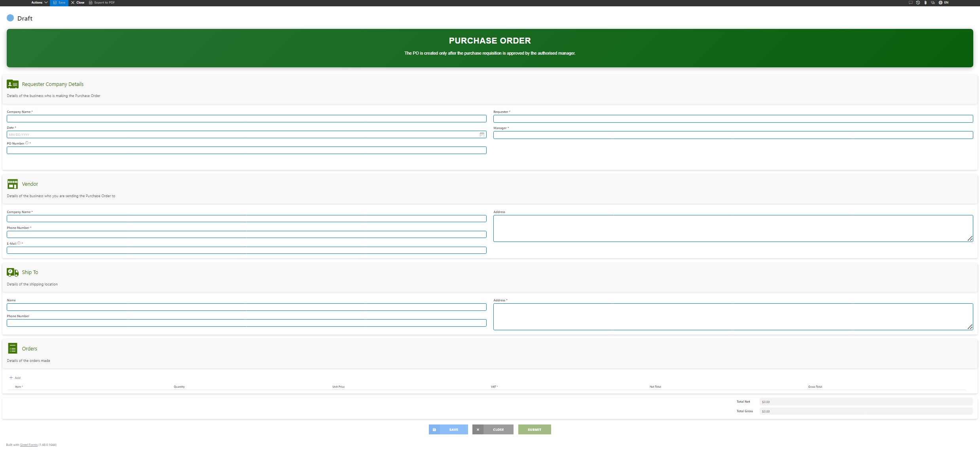Click into the Vendor Address text area
This screenshot has width=980, height=451.
(x=733, y=228)
